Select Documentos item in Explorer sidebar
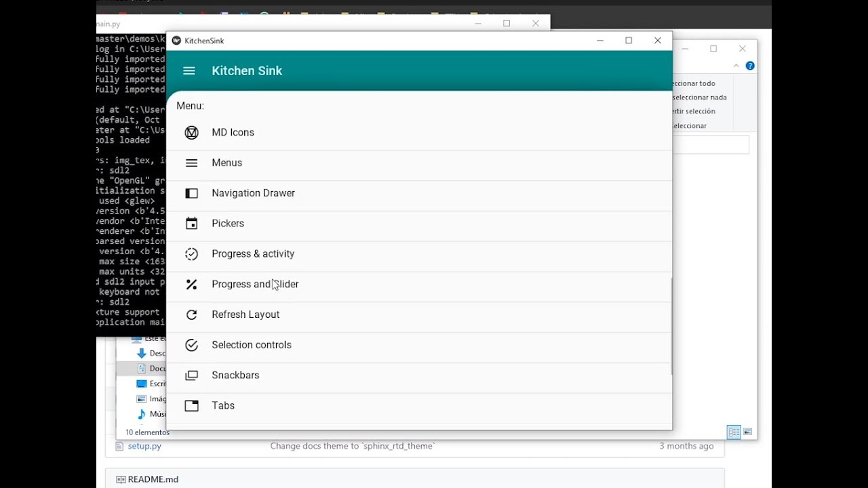The image size is (868, 488). [151, 368]
